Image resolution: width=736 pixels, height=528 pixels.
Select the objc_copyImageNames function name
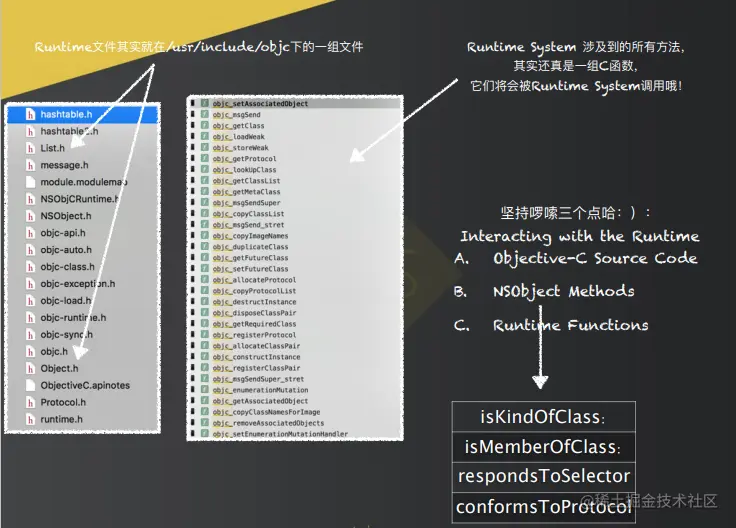pos(250,236)
